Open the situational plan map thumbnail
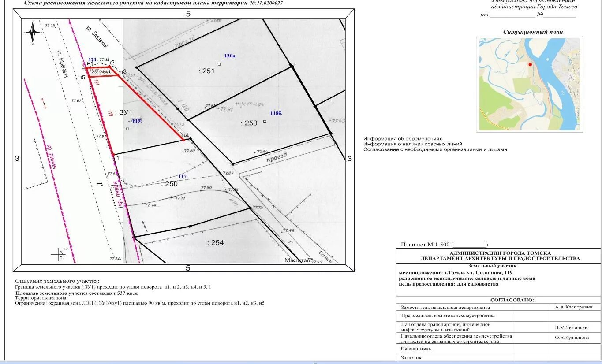 click(x=530, y=84)
